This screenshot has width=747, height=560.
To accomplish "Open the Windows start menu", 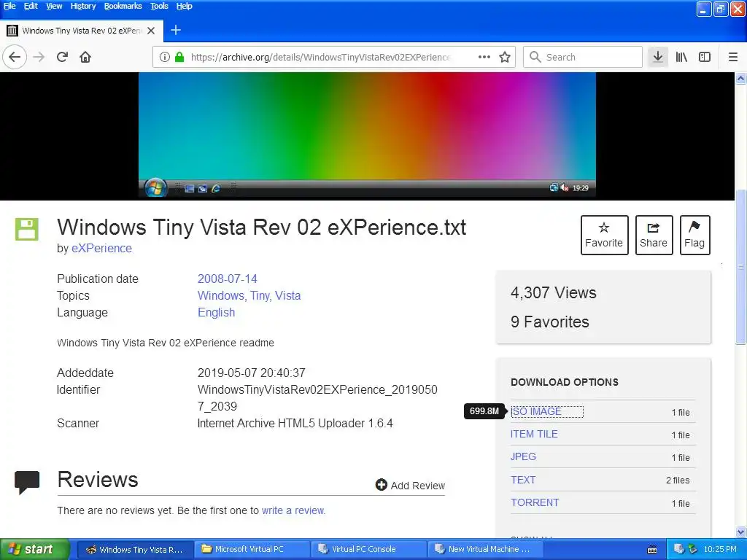I will 34,550.
